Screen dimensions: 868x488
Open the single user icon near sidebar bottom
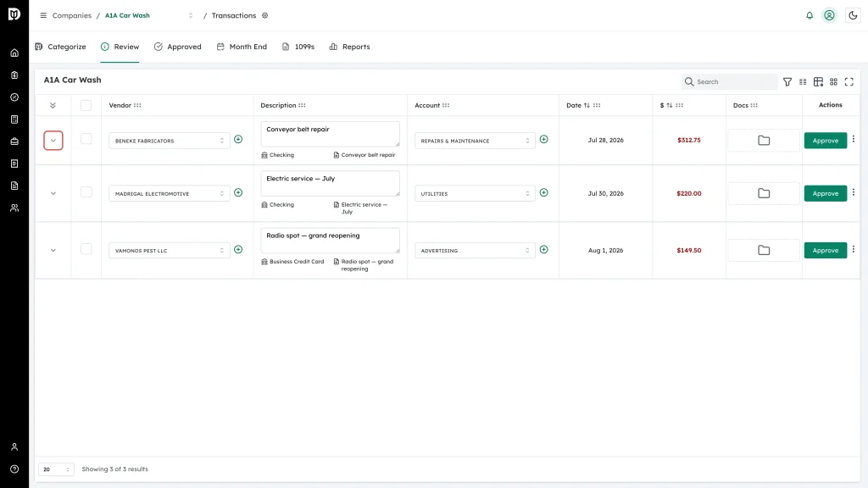(14, 447)
